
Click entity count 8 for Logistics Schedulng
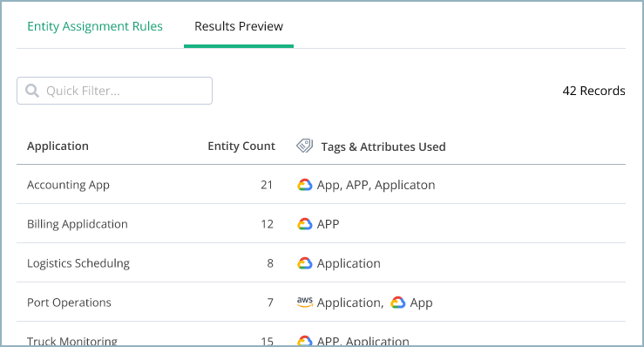coord(270,263)
